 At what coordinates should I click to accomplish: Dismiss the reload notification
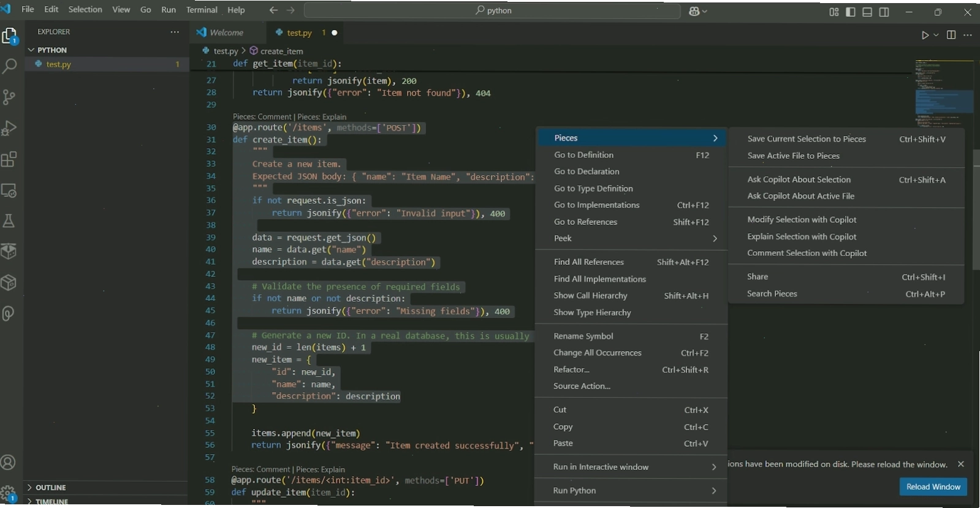(961, 464)
